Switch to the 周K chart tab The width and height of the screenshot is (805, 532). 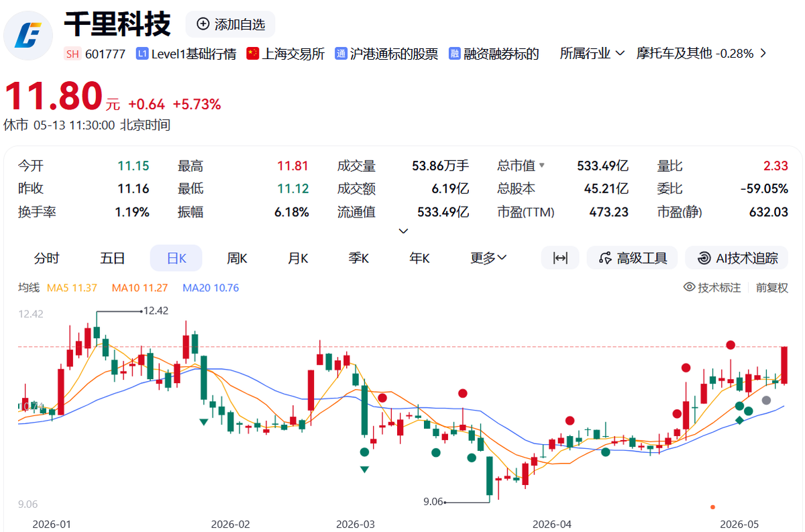[x=237, y=258]
